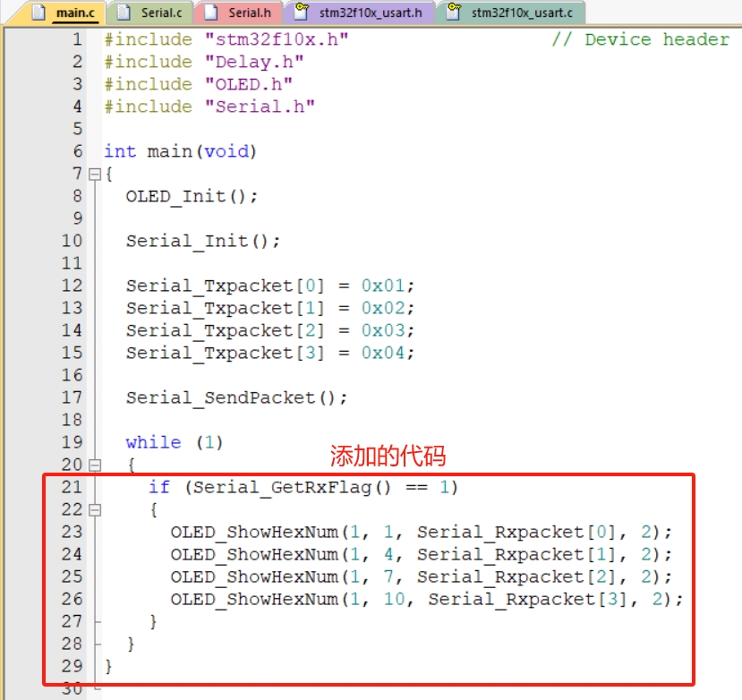The width and height of the screenshot is (742, 700).
Task: Click line number 1 in the gutter
Action: pyautogui.click(x=78, y=39)
